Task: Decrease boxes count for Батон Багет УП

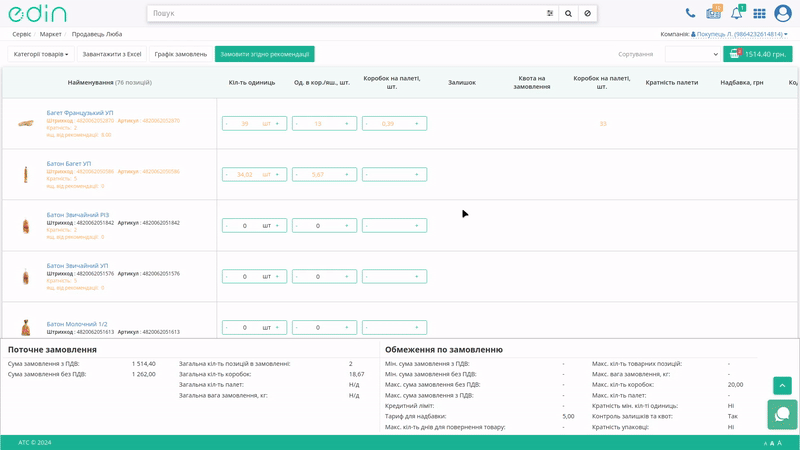Action: pos(297,174)
